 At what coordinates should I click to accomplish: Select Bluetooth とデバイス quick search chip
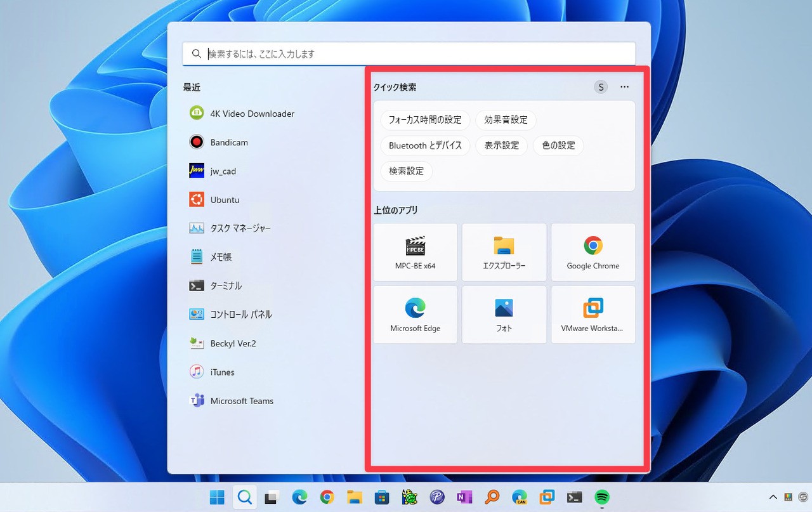tap(425, 145)
